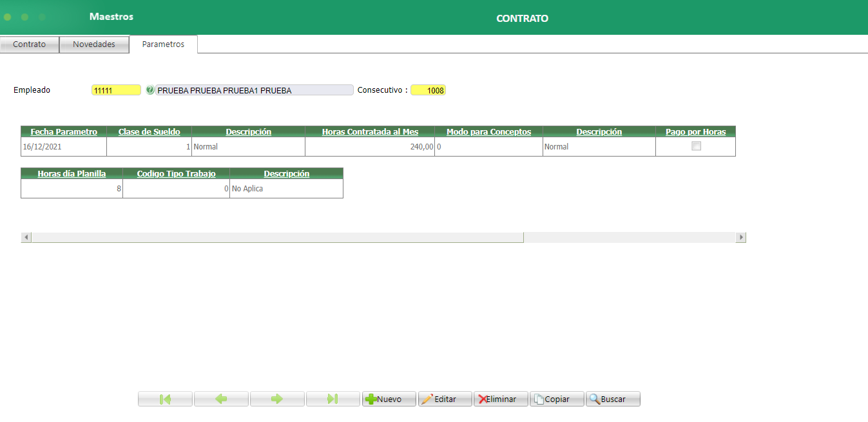Click the Descripción header beside Clase de Sueldo
This screenshot has width=868, height=422.
coord(248,131)
